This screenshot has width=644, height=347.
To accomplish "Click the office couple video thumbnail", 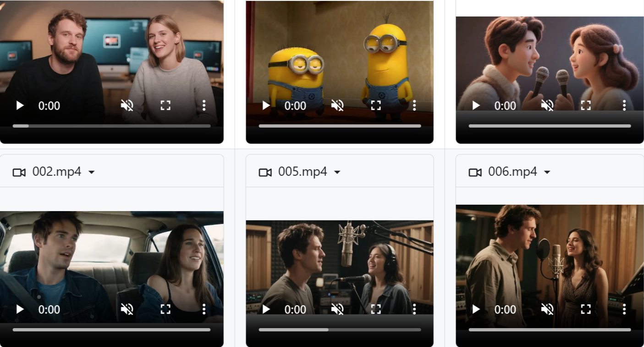I will click(x=111, y=50).
